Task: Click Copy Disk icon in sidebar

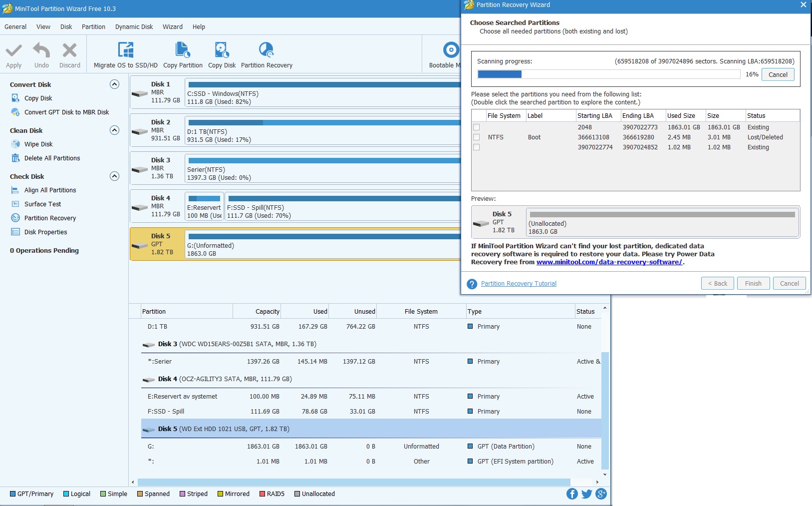Action: [15, 98]
